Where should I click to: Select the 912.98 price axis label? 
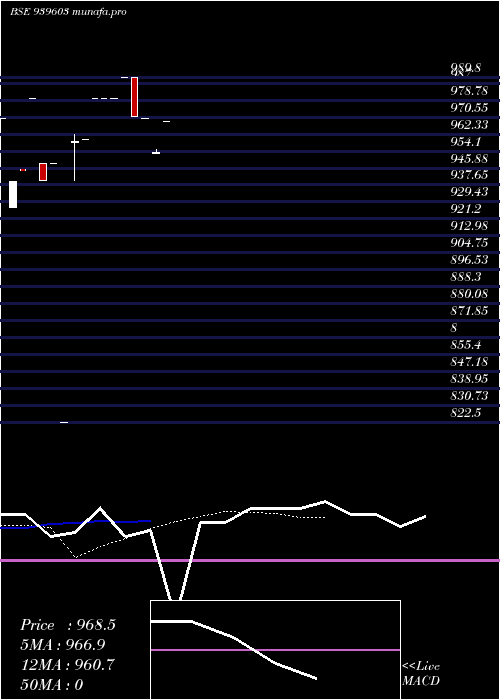[469, 226]
